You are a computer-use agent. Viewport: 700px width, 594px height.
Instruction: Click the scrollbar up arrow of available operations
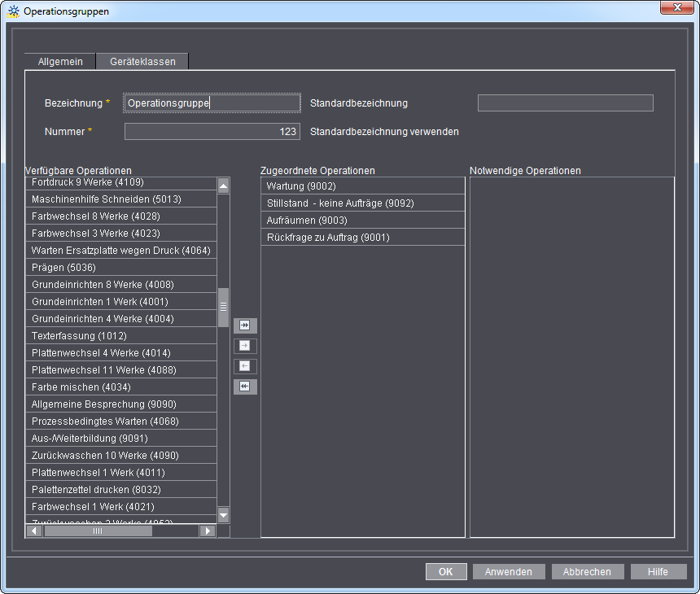coord(223,185)
